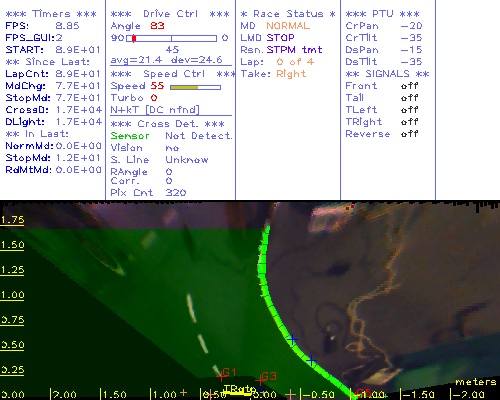The height and width of the screenshot is (400, 500).
Task: Click the Race Status panel header
Action: coord(288,14)
